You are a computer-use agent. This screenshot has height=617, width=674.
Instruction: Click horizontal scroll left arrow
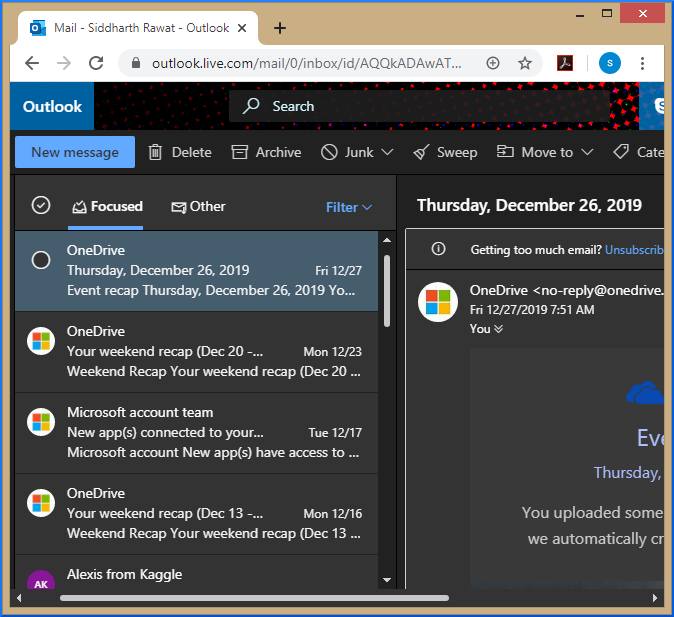point(19,598)
